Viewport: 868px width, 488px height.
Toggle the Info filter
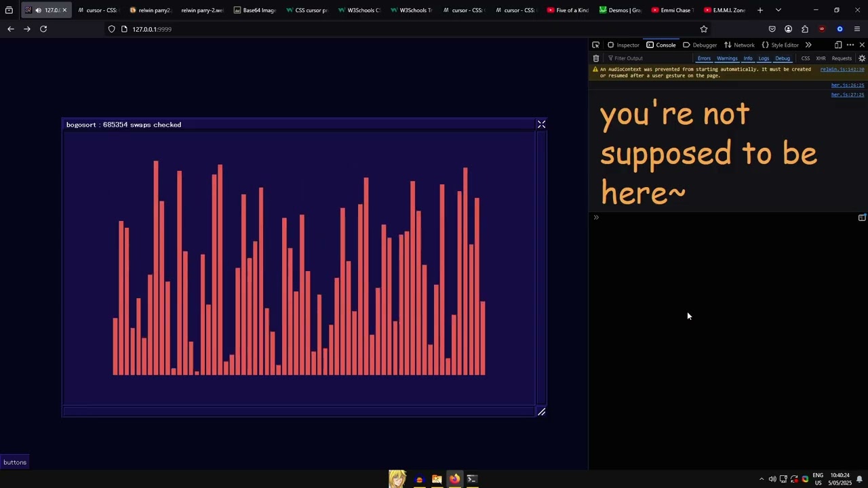click(748, 58)
